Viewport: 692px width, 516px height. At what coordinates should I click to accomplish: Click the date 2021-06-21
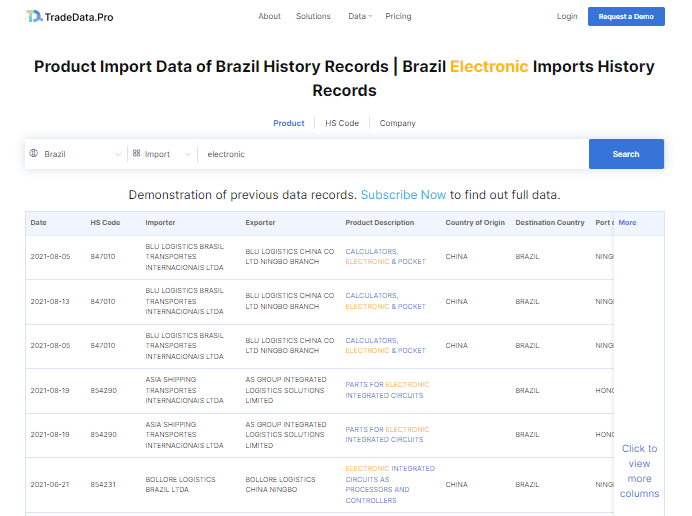click(x=50, y=485)
